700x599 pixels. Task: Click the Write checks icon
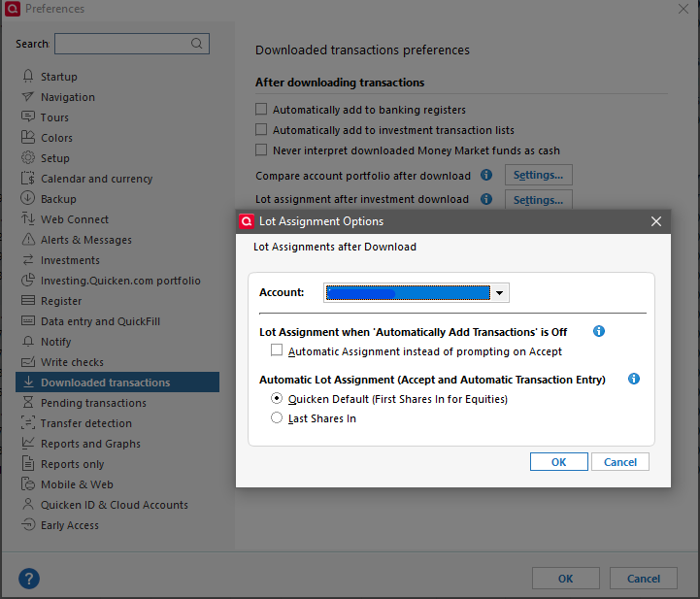28,361
